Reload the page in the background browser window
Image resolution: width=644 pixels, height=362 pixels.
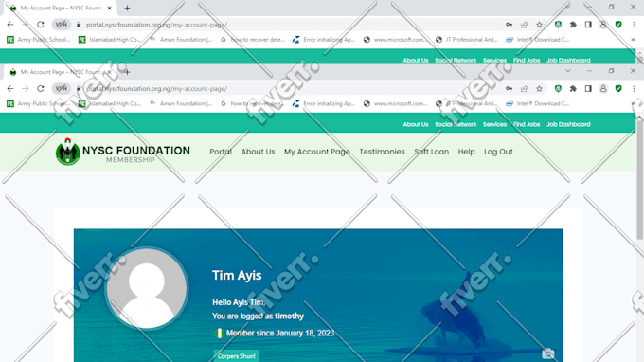(x=40, y=25)
